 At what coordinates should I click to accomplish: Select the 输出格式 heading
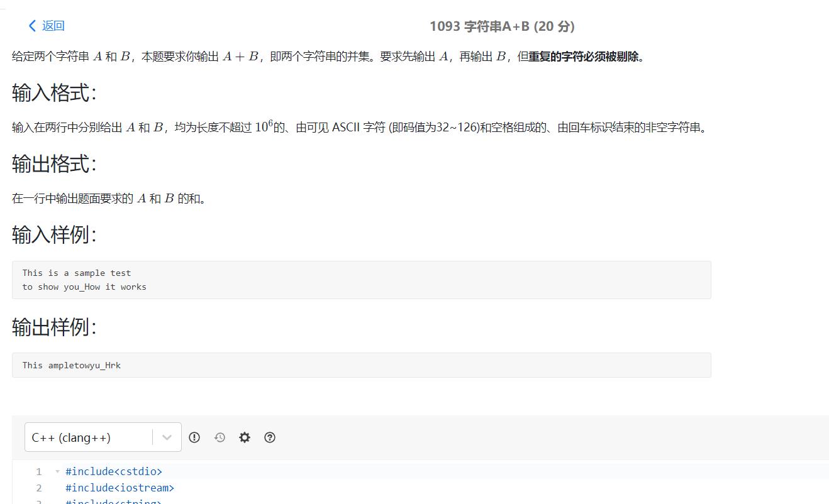pyautogui.click(x=54, y=164)
